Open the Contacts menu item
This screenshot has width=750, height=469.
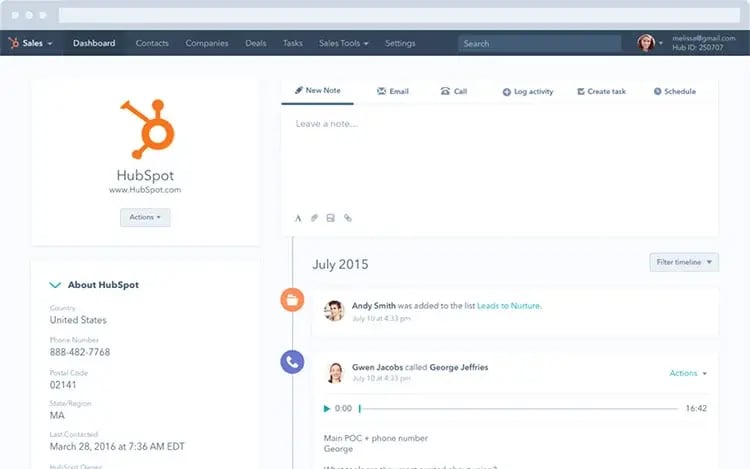[x=152, y=43]
